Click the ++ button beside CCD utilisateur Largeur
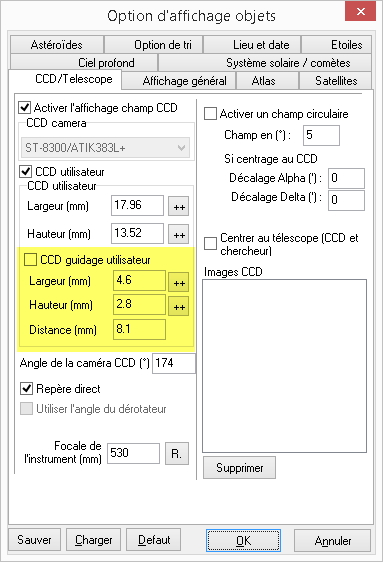The width and height of the screenshot is (383, 562). tap(178, 206)
